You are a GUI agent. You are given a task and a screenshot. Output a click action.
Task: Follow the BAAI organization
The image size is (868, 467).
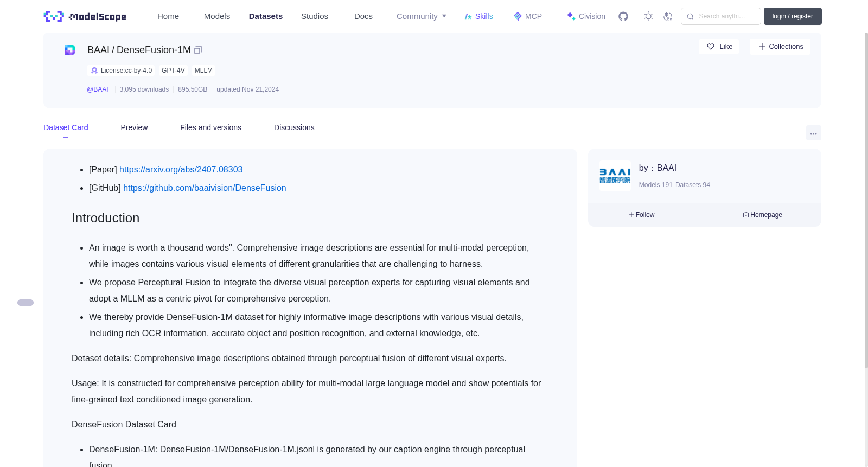(x=641, y=215)
